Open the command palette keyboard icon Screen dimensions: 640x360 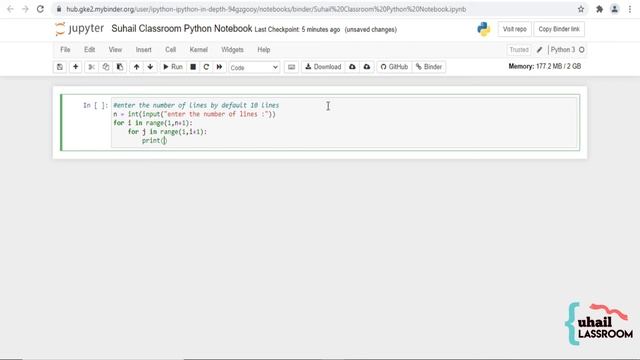(291, 67)
